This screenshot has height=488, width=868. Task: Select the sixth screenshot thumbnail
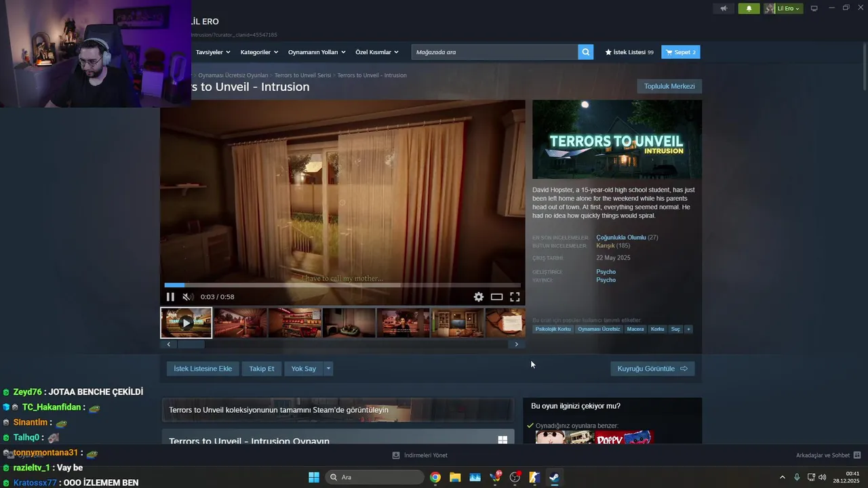point(457,323)
